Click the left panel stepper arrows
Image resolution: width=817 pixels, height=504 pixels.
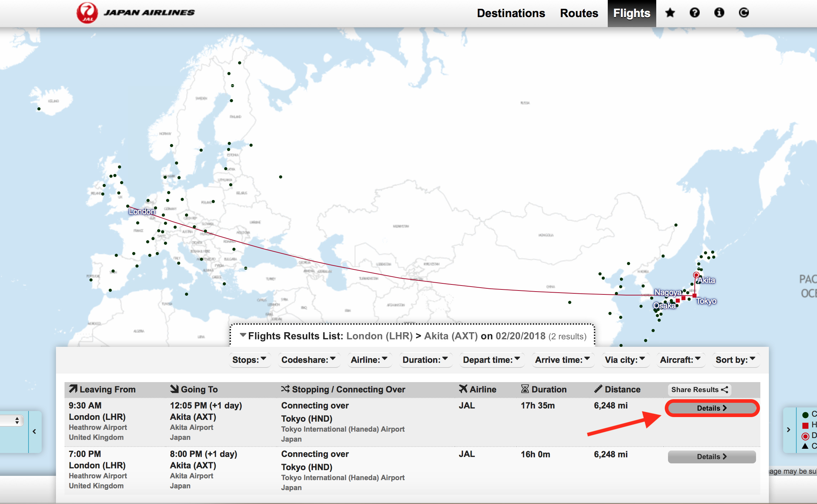(x=17, y=421)
